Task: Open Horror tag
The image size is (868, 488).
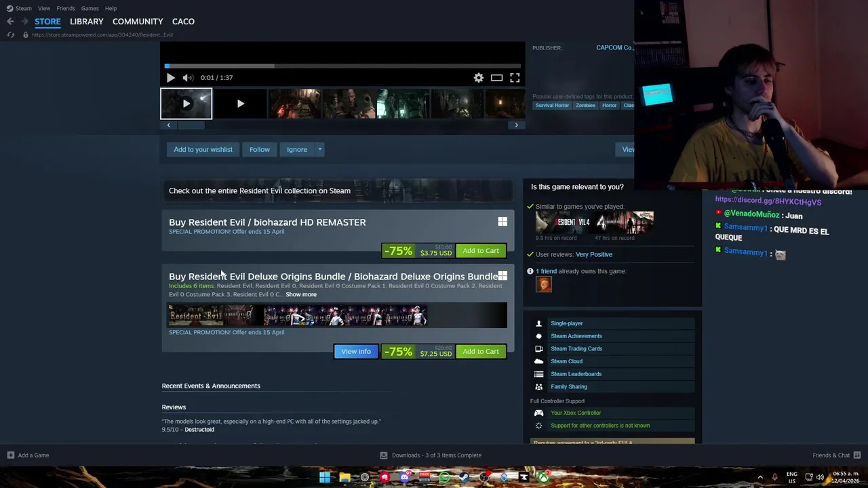Action: click(x=609, y=106)
